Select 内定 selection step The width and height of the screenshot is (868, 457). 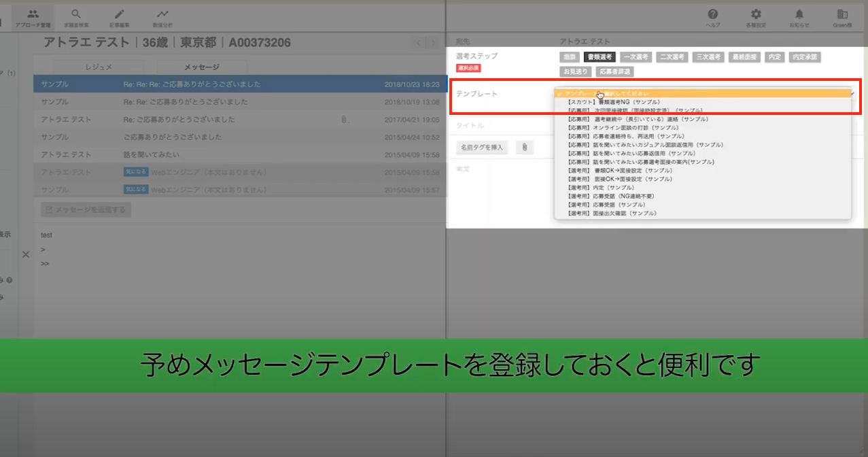tap(775, 57)
